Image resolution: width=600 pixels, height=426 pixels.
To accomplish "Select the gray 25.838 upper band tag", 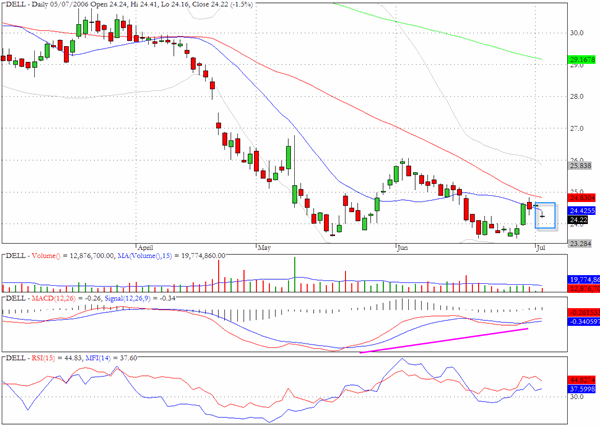I will pyautogui.click(x=580, y=166).
